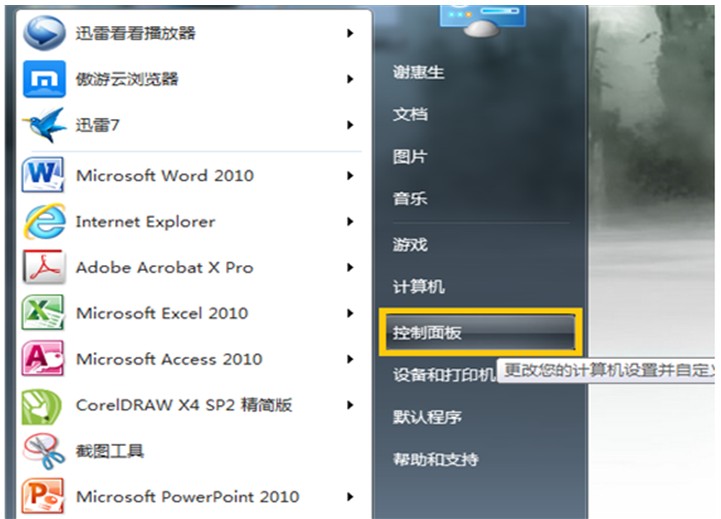
Task: Expand the 傲游云浏览器 jump list arrow
Action: pos(350,79)
